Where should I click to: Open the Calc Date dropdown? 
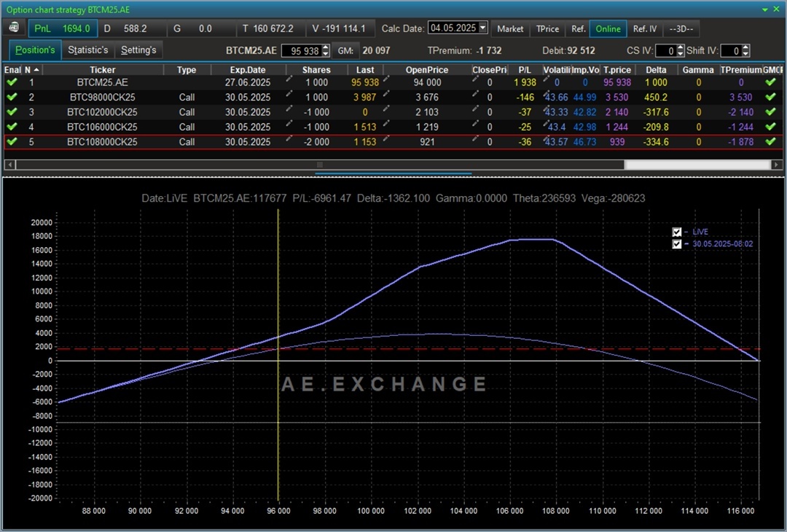pos(483,27)
